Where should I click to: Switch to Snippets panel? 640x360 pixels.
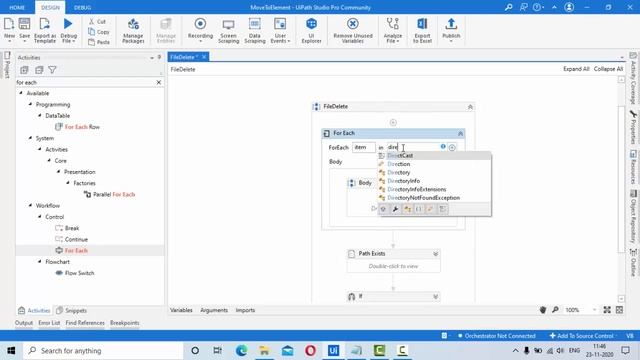coord(71,311)
